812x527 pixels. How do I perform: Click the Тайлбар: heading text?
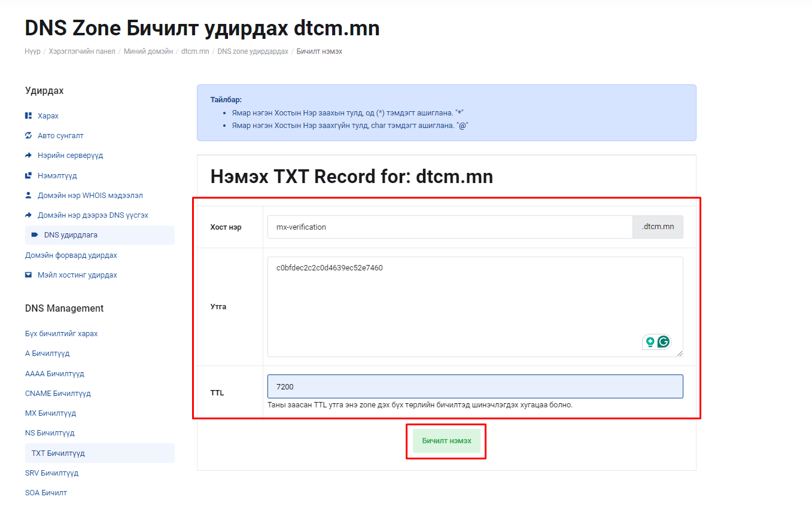pos(226,100)
